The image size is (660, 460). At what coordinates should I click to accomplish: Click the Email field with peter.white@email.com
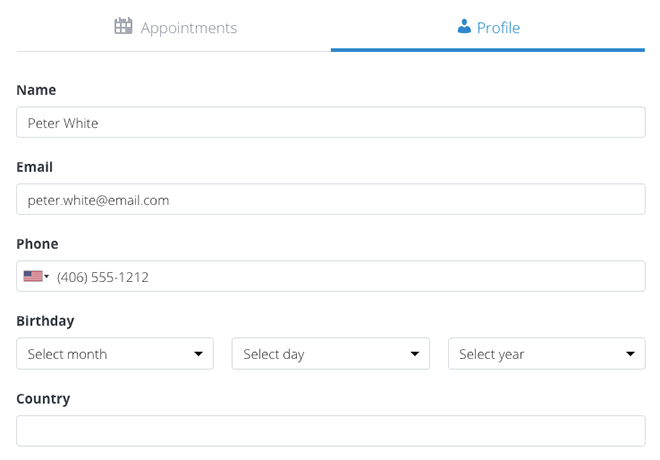coord(330,199)
